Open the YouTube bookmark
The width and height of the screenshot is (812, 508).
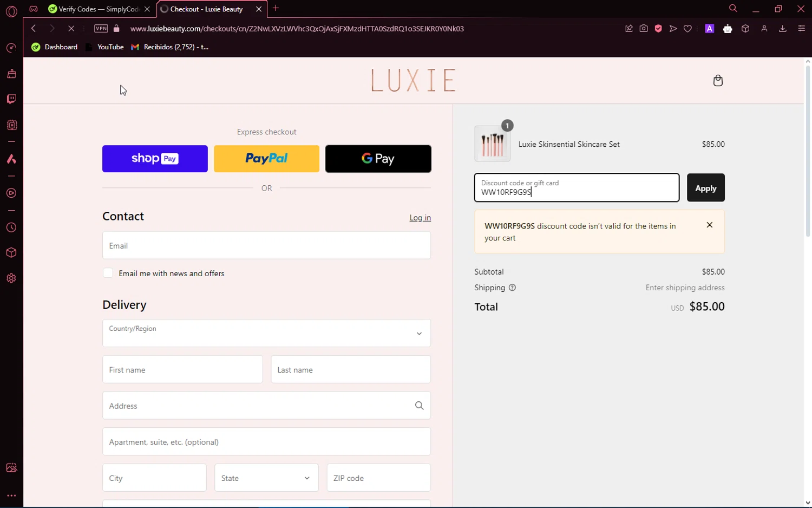(104, 47)
